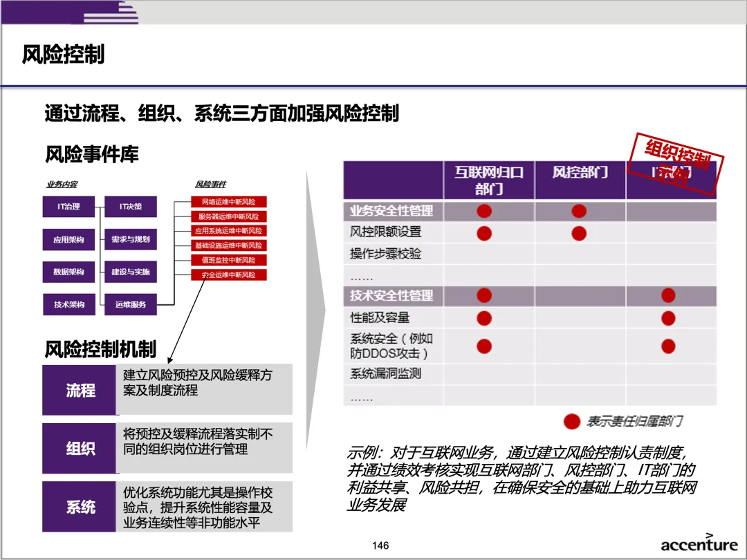Click the text starting 优化系统功能尤其是操作校验点

198,507
